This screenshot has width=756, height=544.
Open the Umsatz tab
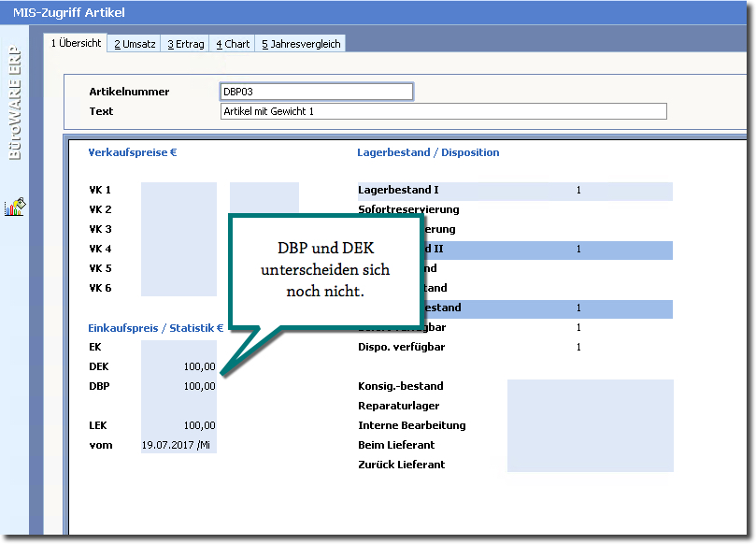[135, 44]
